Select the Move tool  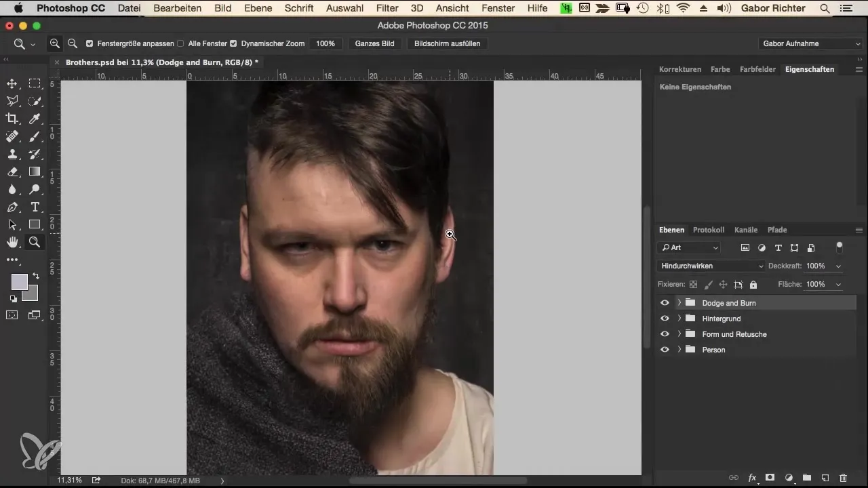point(12,83)
